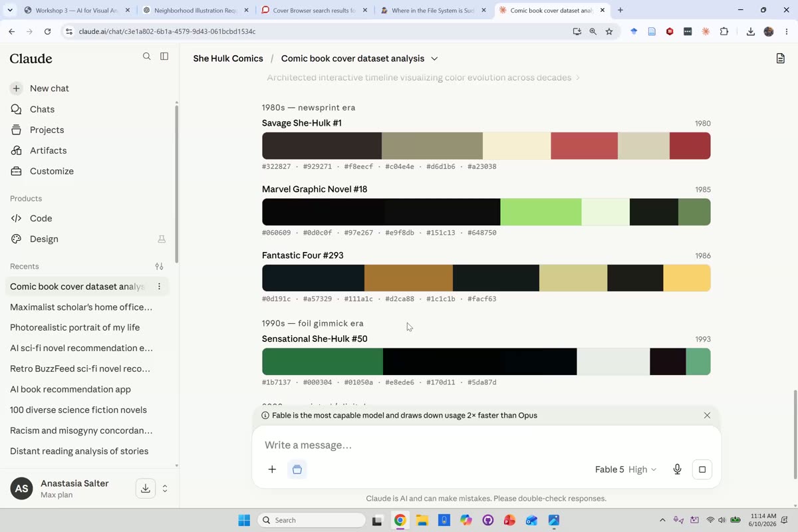This screenshot has width=798, height=532.
Task: Click the beaker icon next to Design
Action: tap(162, 239)
